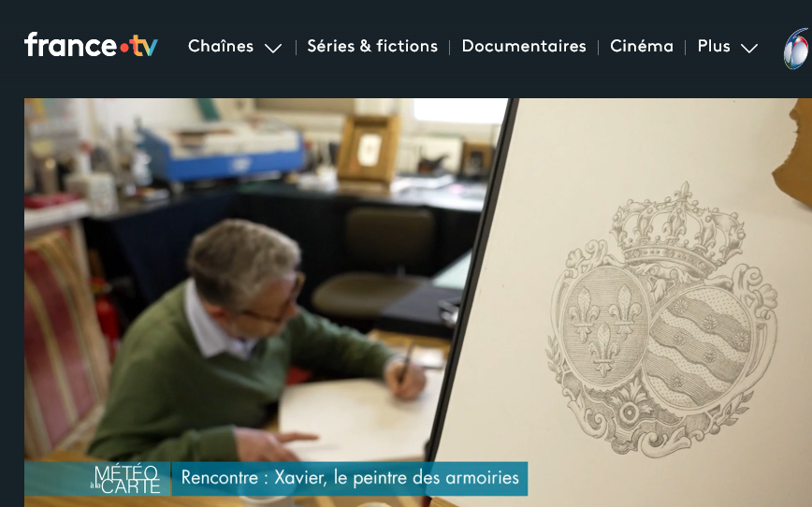Expand the Plus dropdown chevron
Screen dimensions: 812x507
click(748, 48)
